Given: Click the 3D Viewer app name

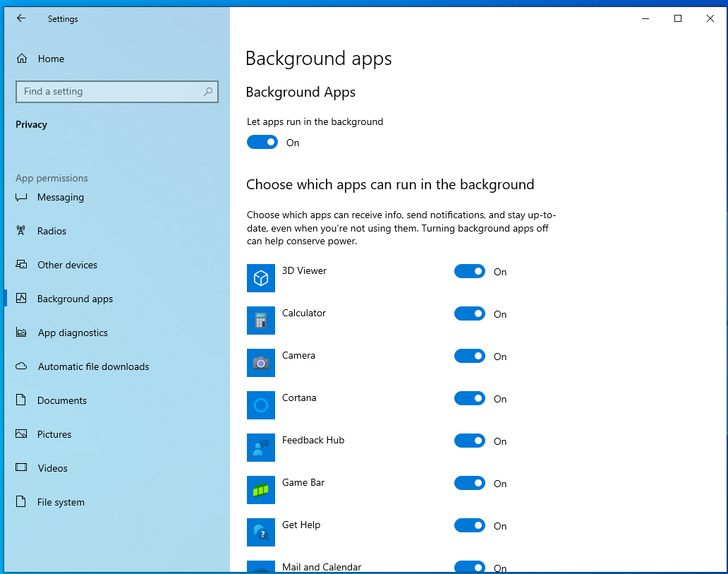Looking at the screenshot, I should 304,270.
